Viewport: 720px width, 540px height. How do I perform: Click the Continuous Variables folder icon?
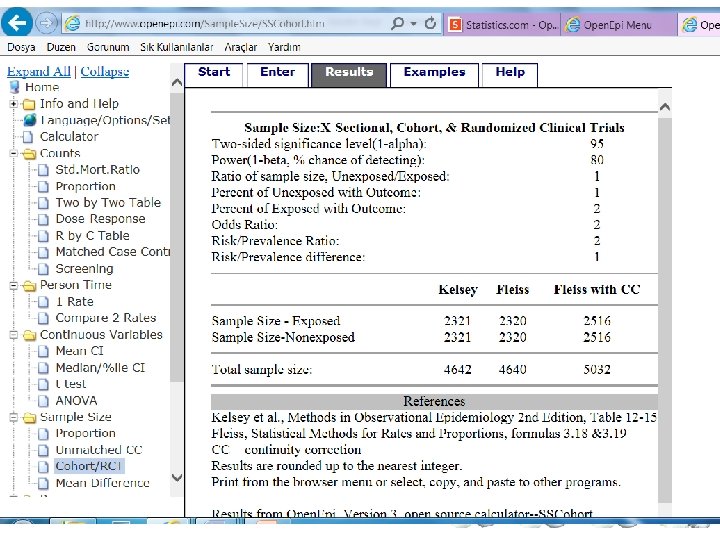(x=29, y=336)
